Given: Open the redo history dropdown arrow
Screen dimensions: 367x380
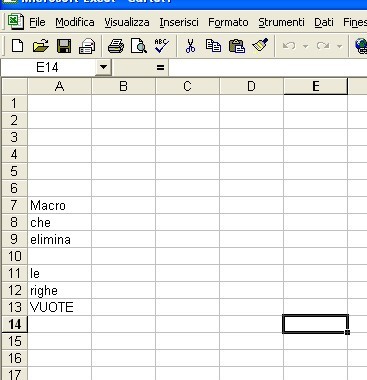Looking at the screenshot, I should click(339, 46).
